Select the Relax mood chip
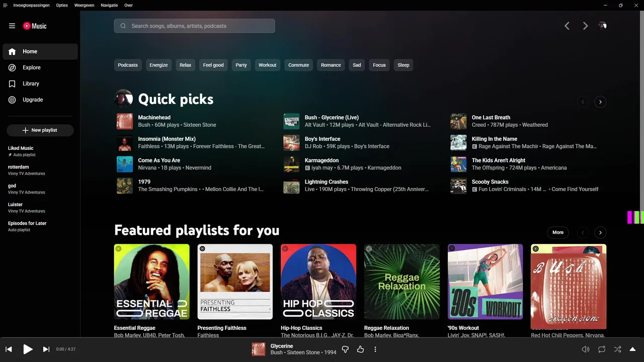Viewport: 644px width, 362px height. tap(186, 65)
